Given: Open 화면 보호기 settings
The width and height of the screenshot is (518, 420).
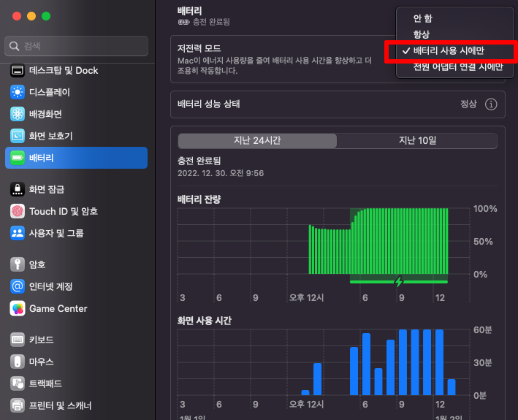Looking at the screenshot, I should coord(76,136).
